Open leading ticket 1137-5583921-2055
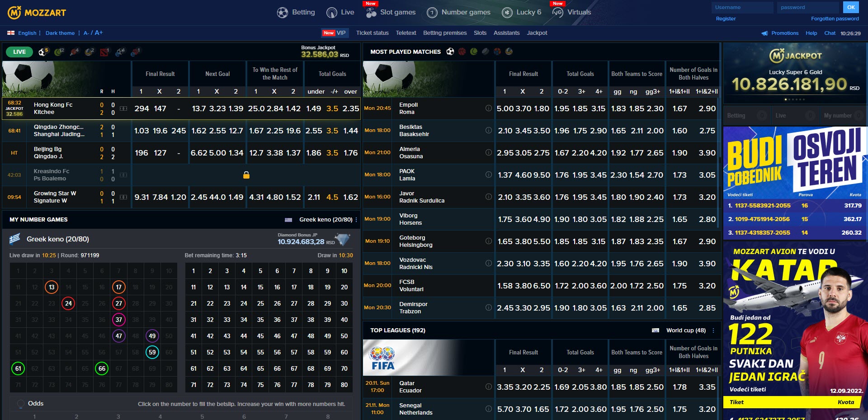The image size is (868, 420). tap(763, 206)
